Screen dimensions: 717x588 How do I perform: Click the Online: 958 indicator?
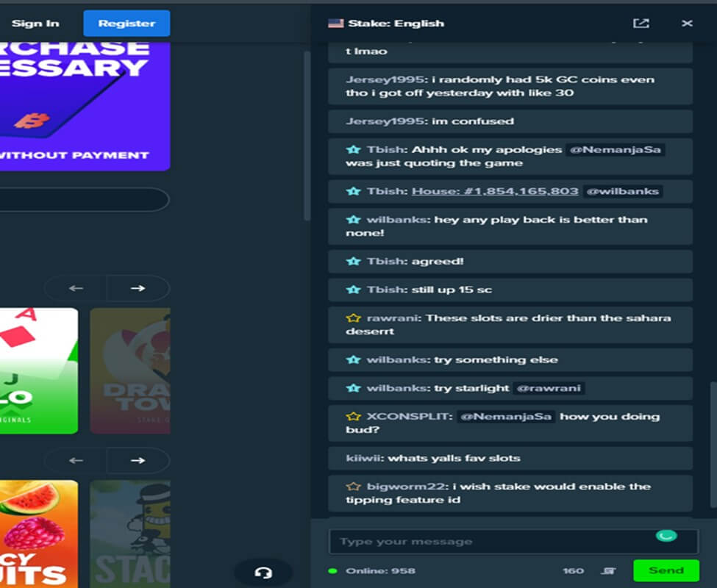coord(372,570)
